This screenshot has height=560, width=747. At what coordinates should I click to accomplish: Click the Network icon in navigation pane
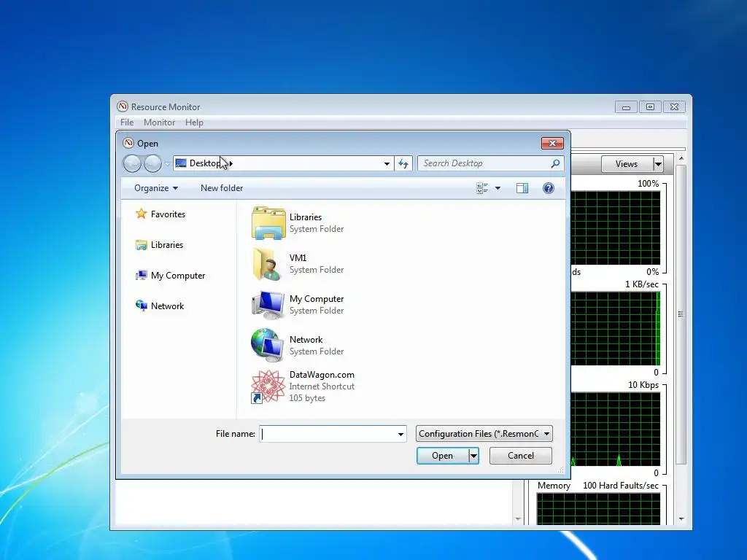point(141,306)
